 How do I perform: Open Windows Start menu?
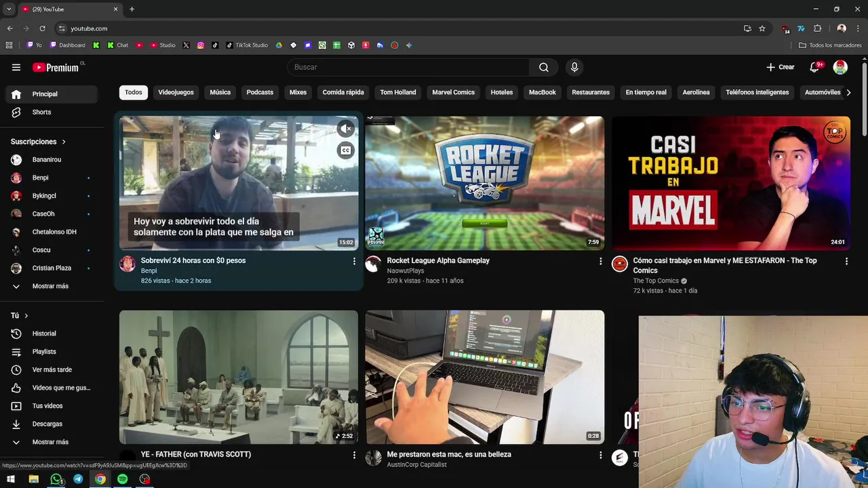pos(11,479)
